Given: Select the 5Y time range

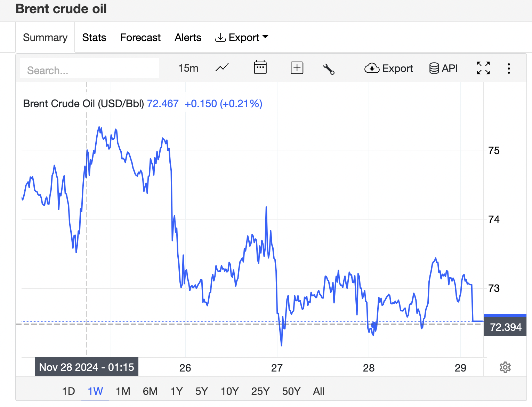Looking at the screenshot, I should [201, 391].
